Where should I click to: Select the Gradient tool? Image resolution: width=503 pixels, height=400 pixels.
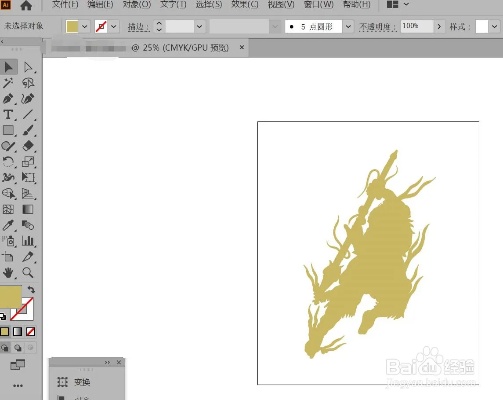click(x=28, y=209)
